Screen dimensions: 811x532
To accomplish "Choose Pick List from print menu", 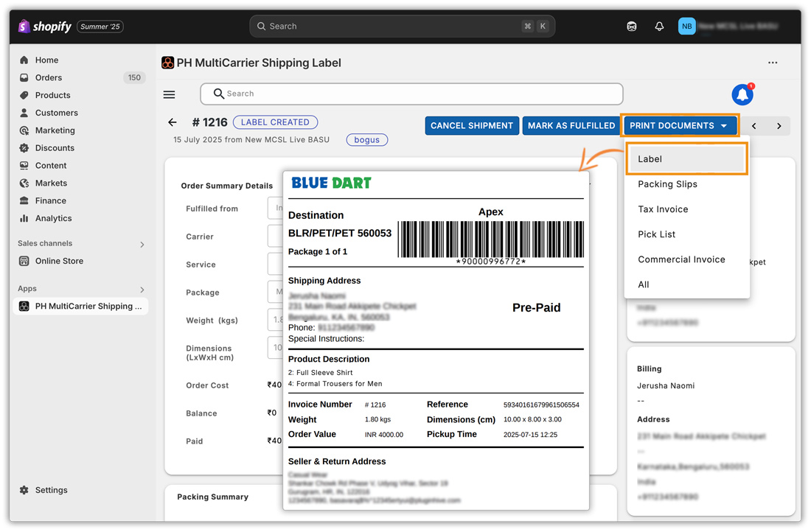I will (686, 234).
